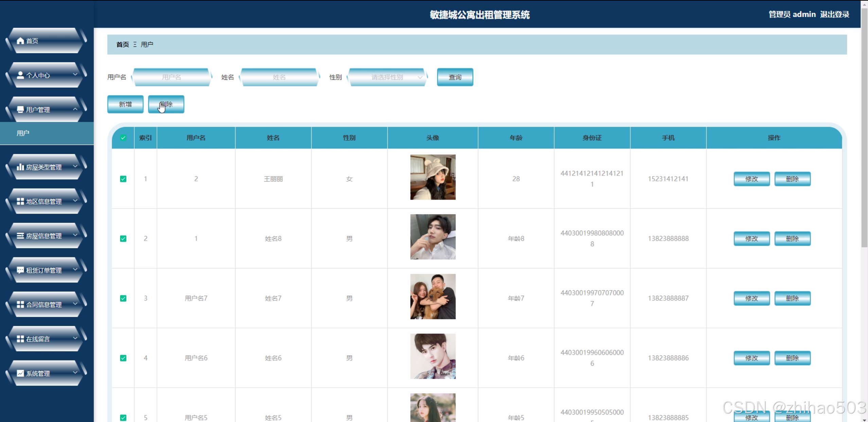This screenshot has height=422, width=868.
Task: Click the chart icon for 系统管理
Action: click(20, 373)
